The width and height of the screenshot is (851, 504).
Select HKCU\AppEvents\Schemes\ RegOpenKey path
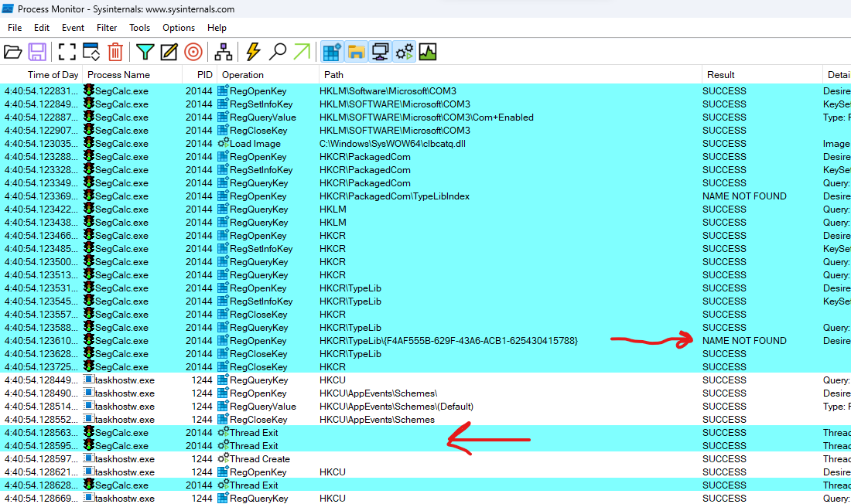coord(378,393)
